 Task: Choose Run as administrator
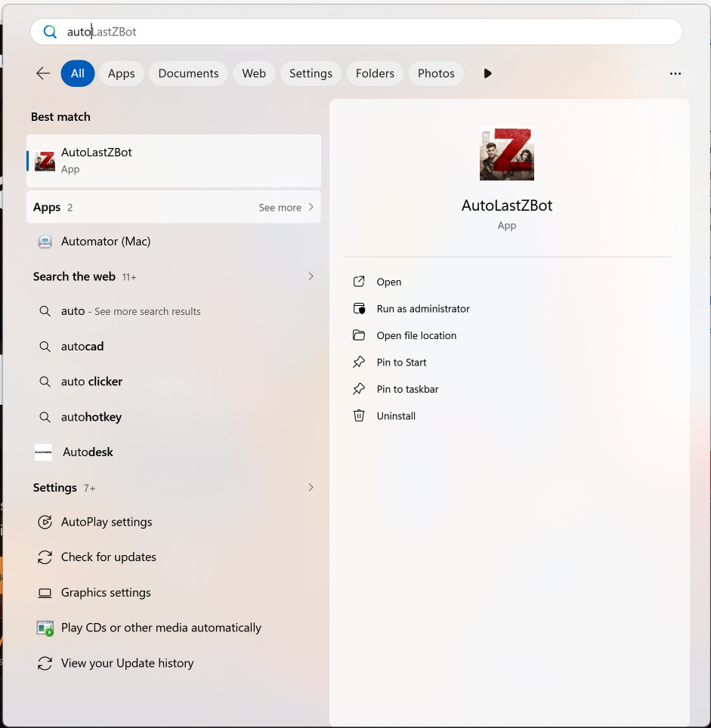pos(423,309)
